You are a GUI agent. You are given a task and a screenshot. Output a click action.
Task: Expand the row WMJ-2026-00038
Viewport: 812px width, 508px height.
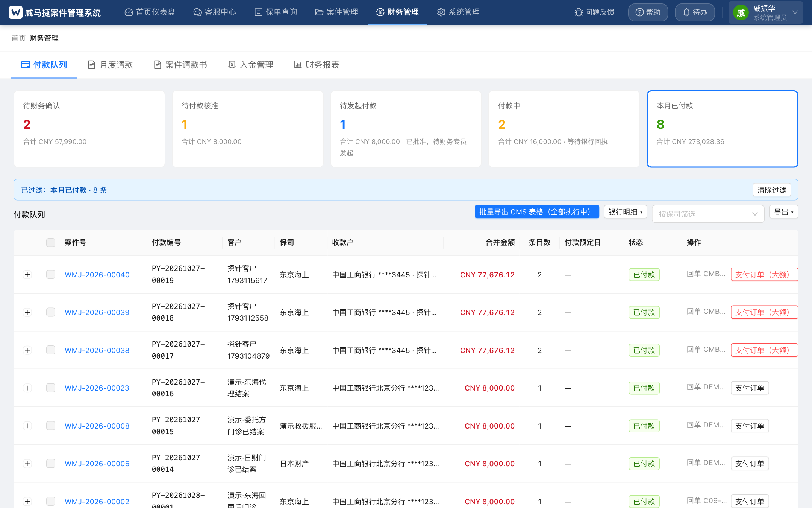click(27, 350)
